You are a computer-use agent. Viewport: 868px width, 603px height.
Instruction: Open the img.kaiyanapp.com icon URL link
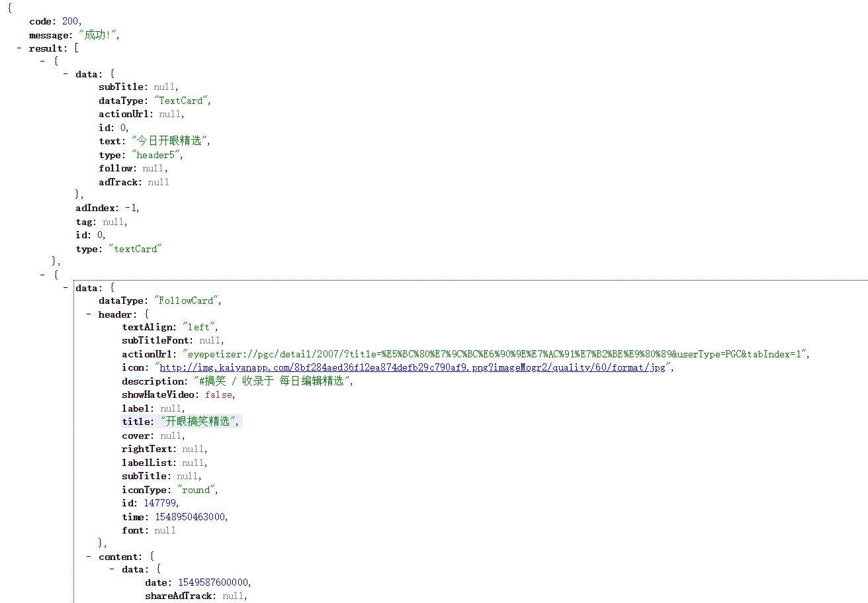413,367
